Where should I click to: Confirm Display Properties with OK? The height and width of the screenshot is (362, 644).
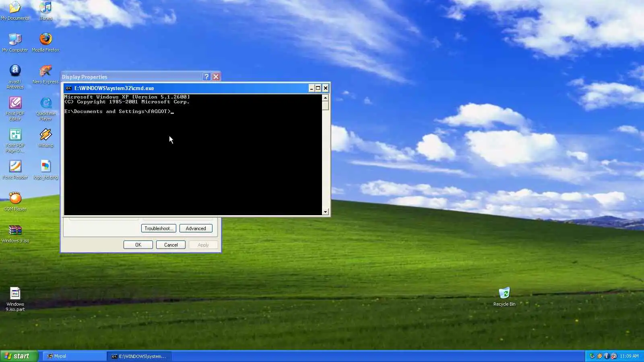coord(138,245)
